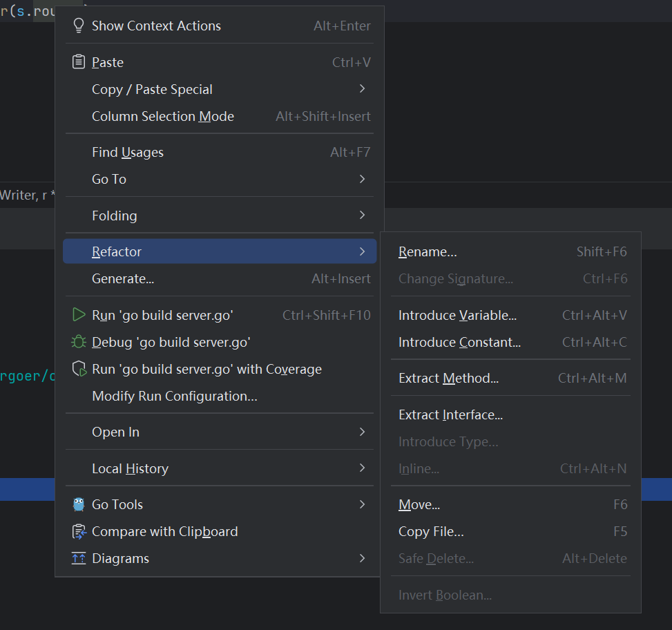Expand the Copy / Paste Special submenu

362,89
